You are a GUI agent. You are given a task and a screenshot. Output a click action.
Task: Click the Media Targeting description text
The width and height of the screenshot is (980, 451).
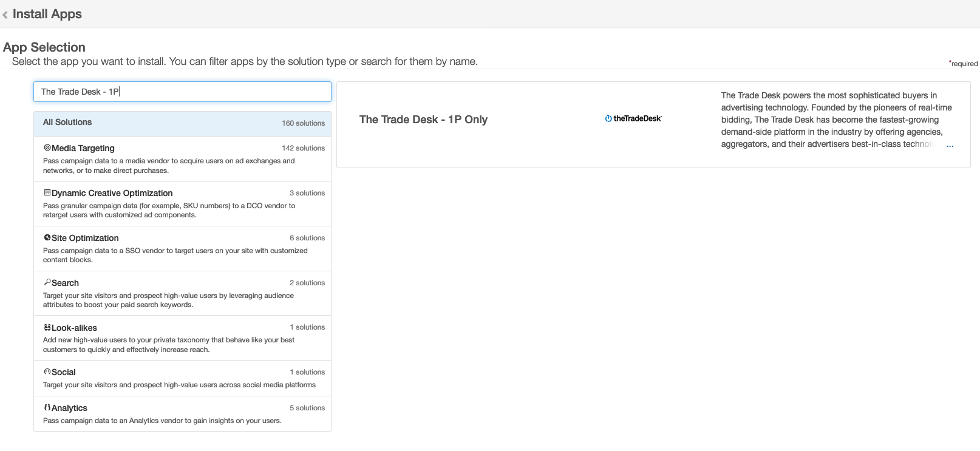click(169, 166)
